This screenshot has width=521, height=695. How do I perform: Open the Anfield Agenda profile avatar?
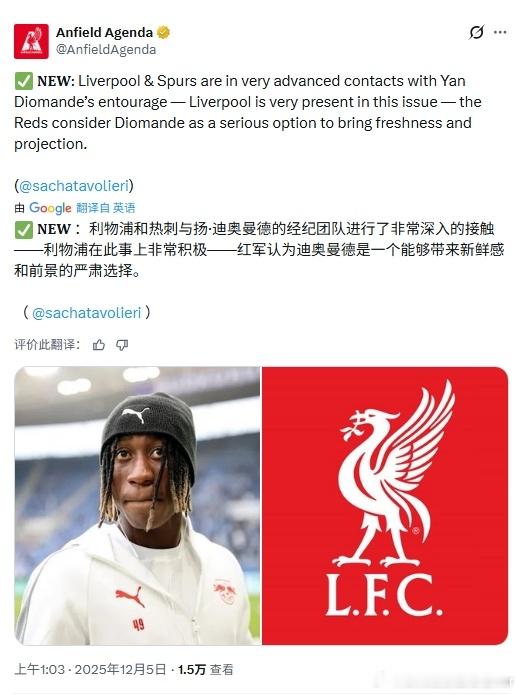coord(31,41)
